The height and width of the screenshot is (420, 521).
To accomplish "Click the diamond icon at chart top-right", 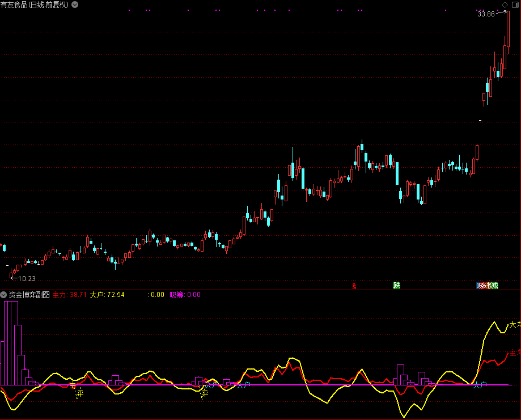I will click(x=505, y=5).
